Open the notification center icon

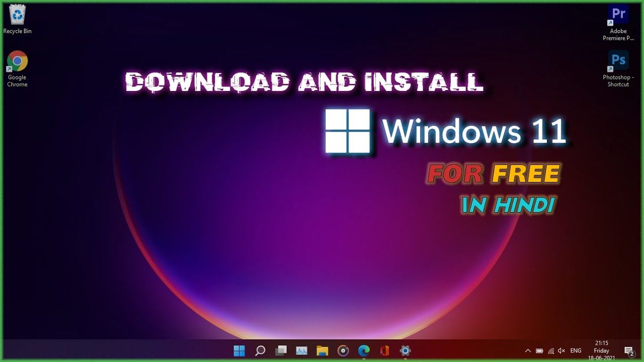tap(629, 350)
